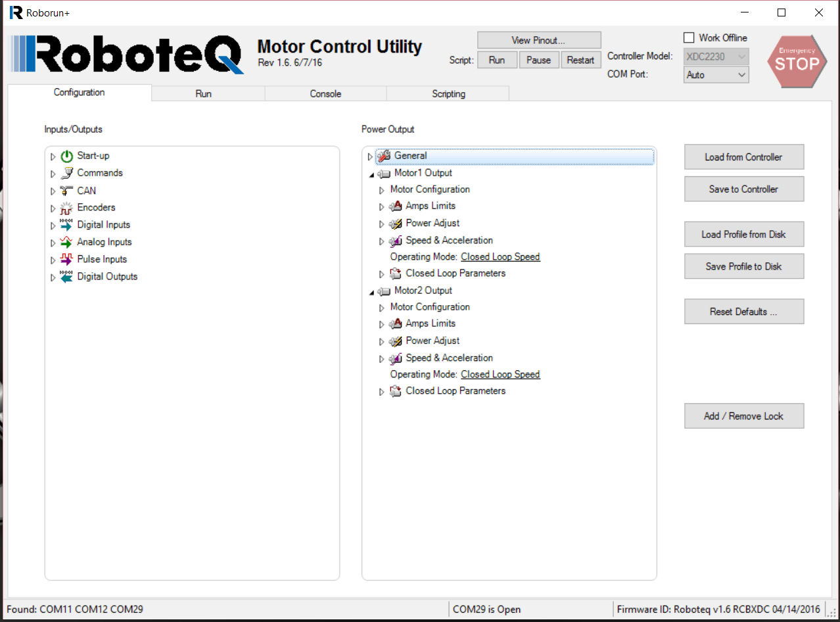Click the Analog Inputs icon

66,242
